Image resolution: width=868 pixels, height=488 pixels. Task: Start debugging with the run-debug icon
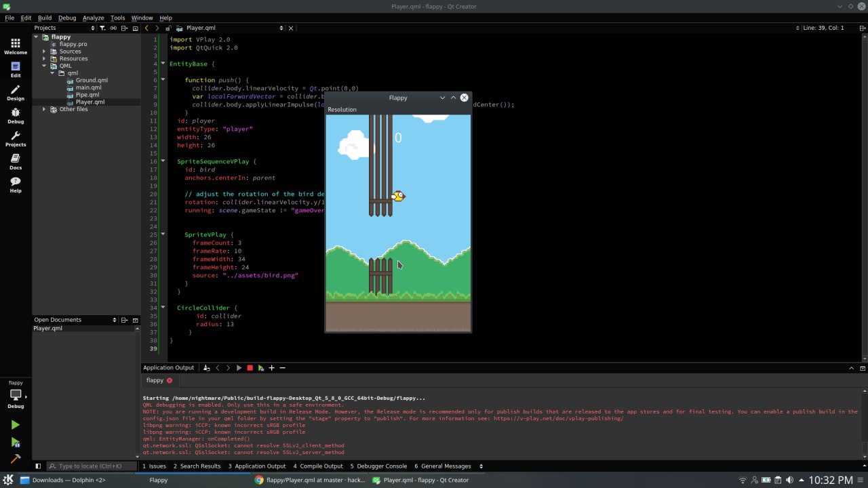pyautogui.click(x=15, y=442)
